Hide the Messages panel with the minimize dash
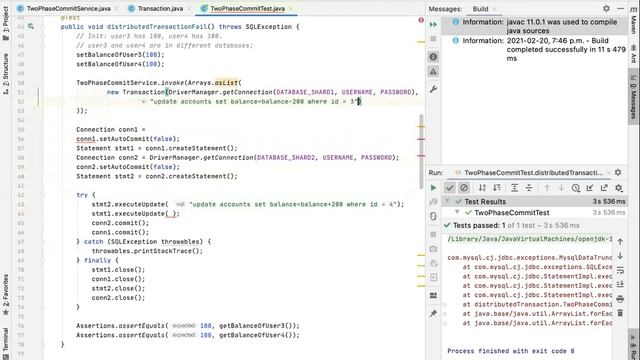 (x=620, y=9)
